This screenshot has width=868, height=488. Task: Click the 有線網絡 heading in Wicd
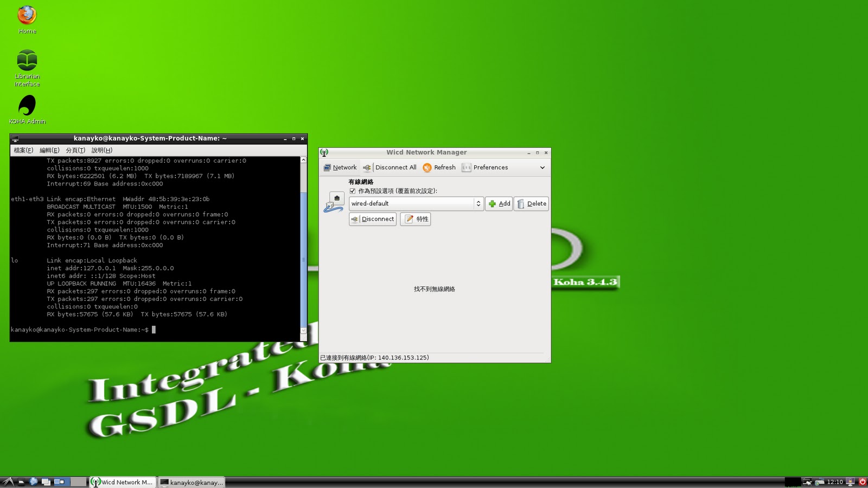tap(361, 182)
